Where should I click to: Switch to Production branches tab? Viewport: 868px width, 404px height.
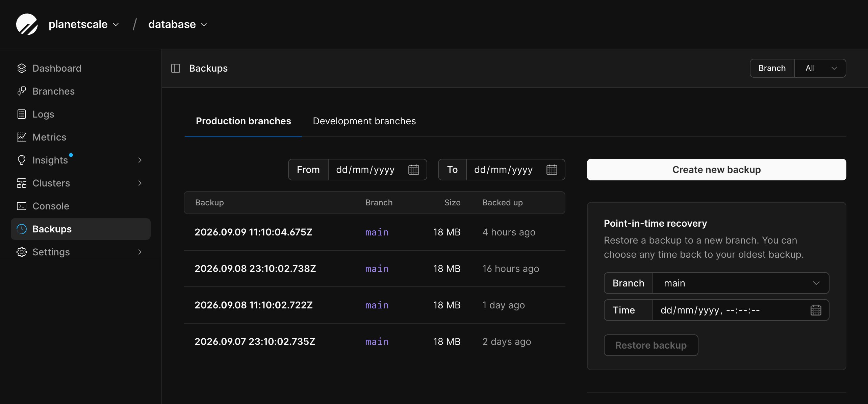[x=243, y=121]
